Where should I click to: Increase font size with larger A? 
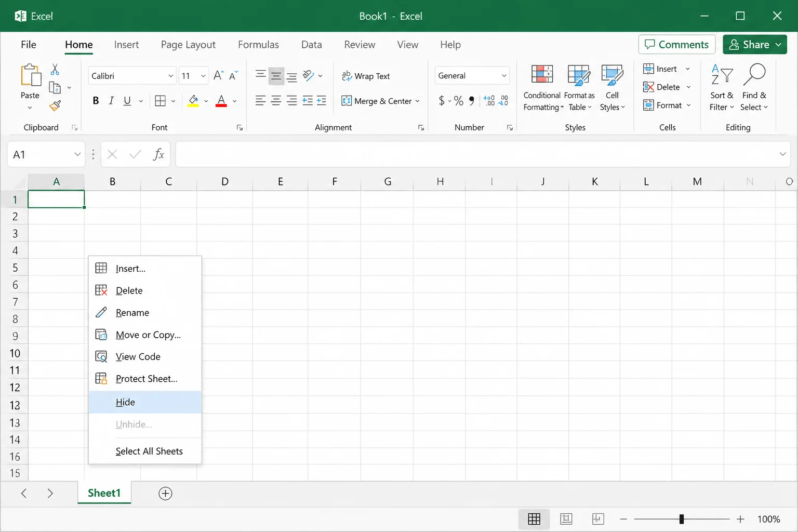218,75
